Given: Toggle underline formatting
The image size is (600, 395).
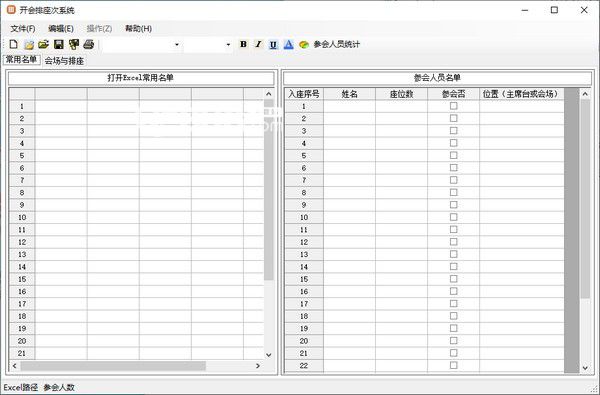Looking at the screenshot, I should 273,44.
